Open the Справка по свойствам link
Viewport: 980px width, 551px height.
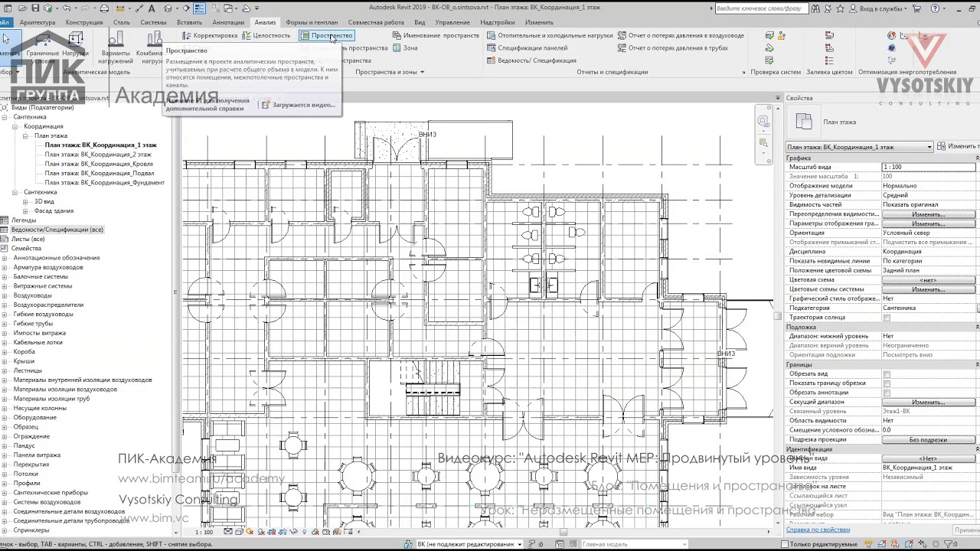click(x=818, y=530)
